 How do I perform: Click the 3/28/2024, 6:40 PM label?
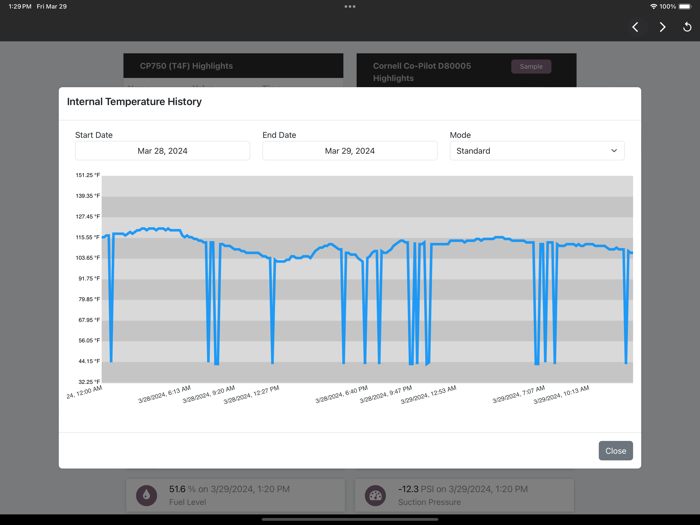pyautogui.click(x=342, y=395)
